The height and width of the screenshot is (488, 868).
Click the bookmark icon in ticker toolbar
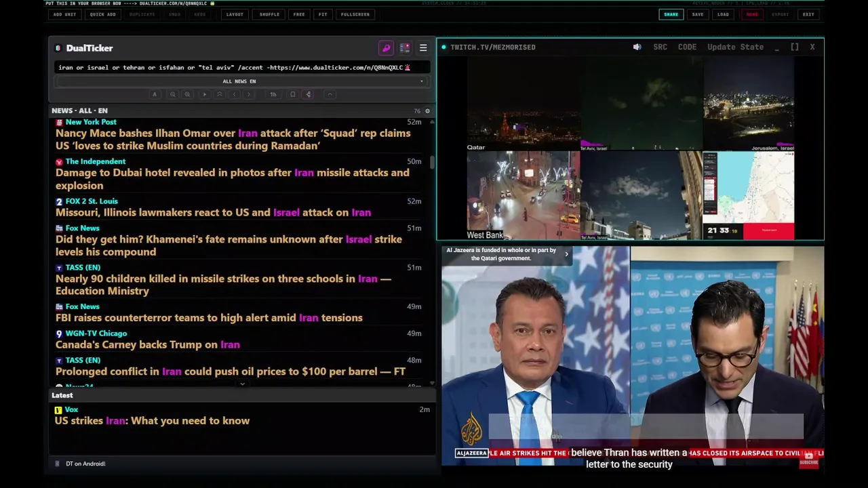click(x=293, y=94)
